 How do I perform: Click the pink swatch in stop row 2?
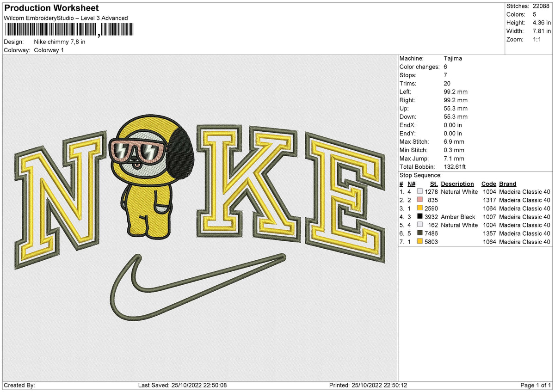point(419,200)
